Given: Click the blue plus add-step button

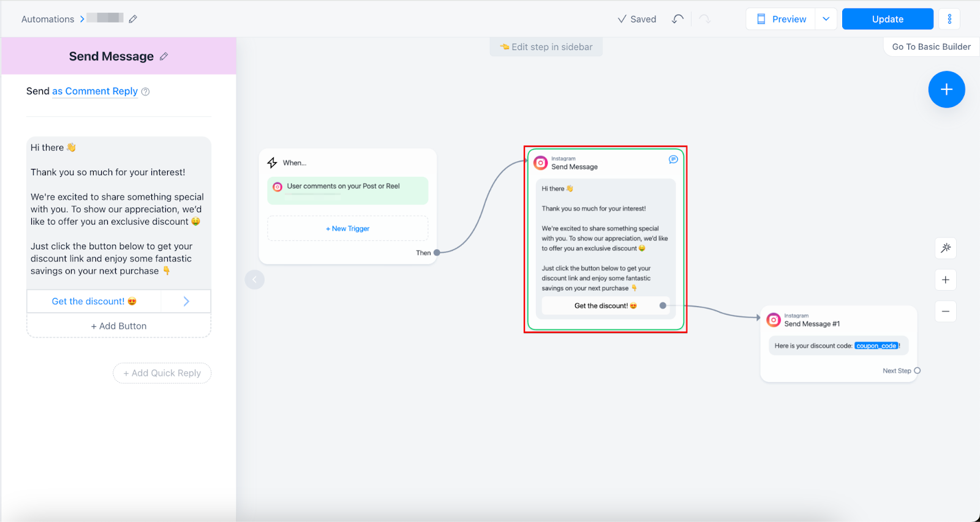Looking at the screenshot, I should point(946,89).
